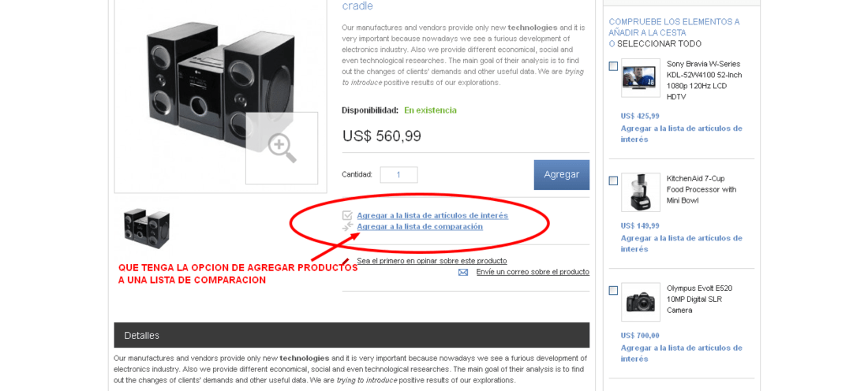Click main Agregar a la lista de artículos de interés
868x391 pixels.
(x=432, y=216)
